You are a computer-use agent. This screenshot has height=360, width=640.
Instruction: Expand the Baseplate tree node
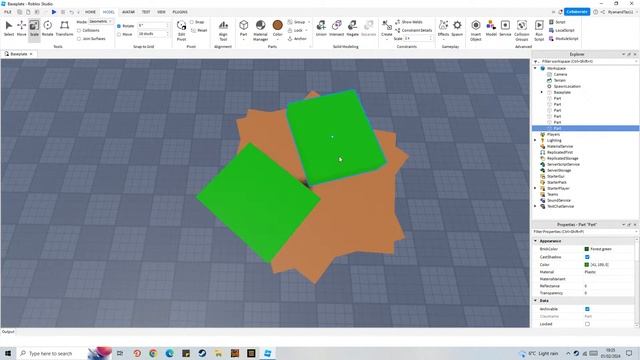(542, 92)
